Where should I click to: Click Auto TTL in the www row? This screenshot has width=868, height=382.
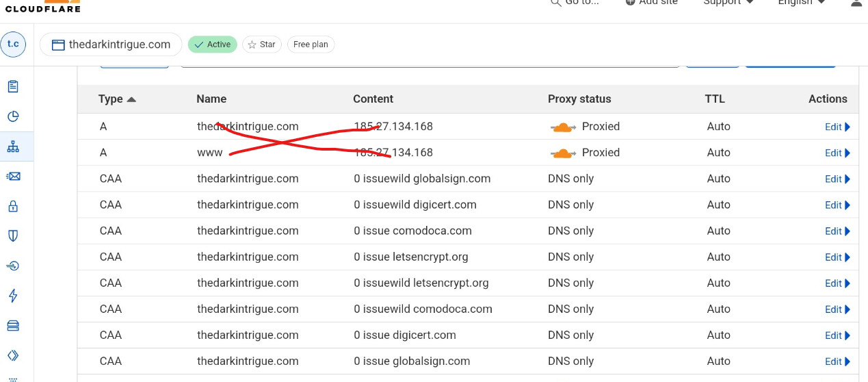719,153
